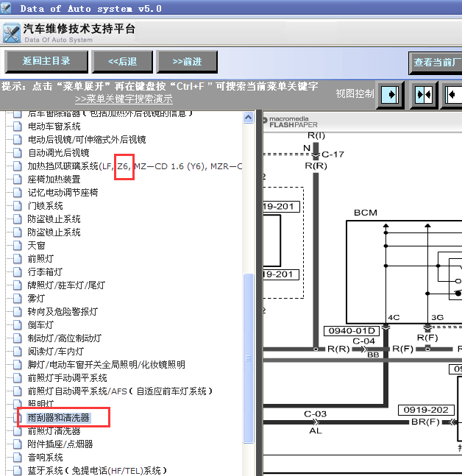Open 电动车窗系统 tree item
The height and width of the screenshot is (476, 462).
click(54, 127)
